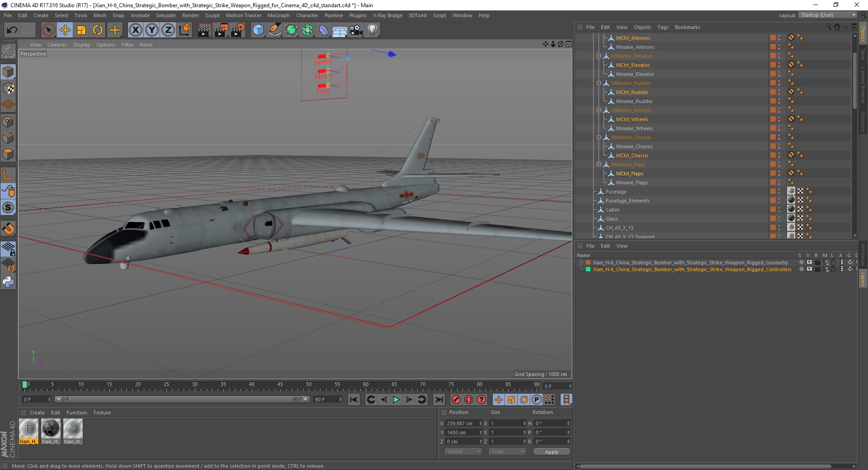
Task: Select Polygons mode icon
Action: click(x=8, y=154)
